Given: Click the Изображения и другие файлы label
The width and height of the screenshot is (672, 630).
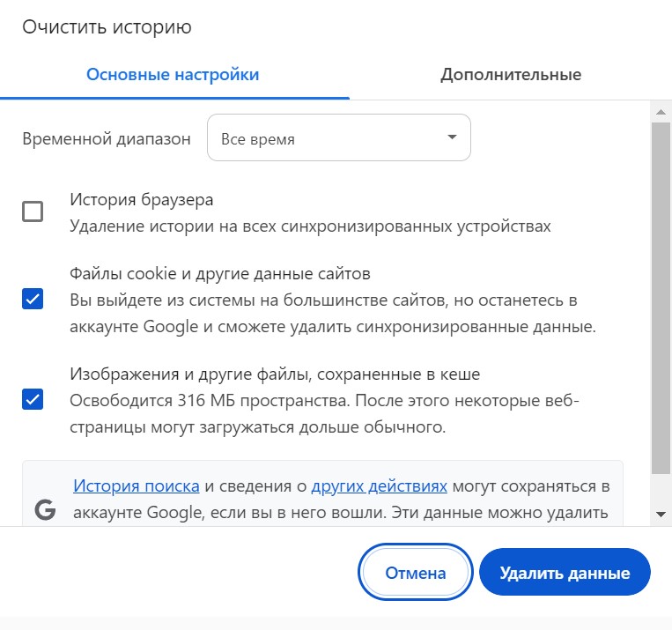Looking at the screenshot, I should [x=275, y=374].
